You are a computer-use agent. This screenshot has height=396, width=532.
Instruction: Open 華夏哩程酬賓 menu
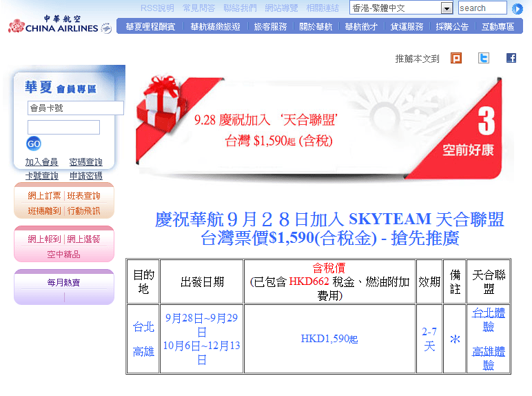click(150, 27)
